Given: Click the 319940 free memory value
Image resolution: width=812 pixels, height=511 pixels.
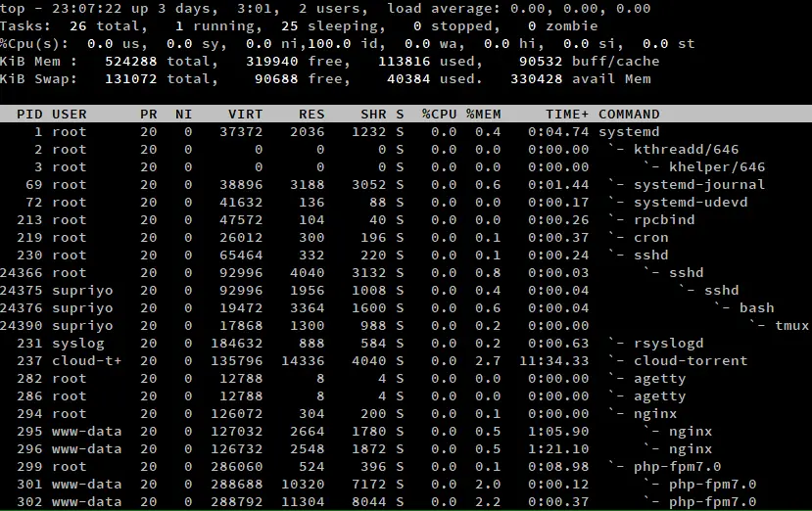Looking at the screenshot, I should 272,61.
